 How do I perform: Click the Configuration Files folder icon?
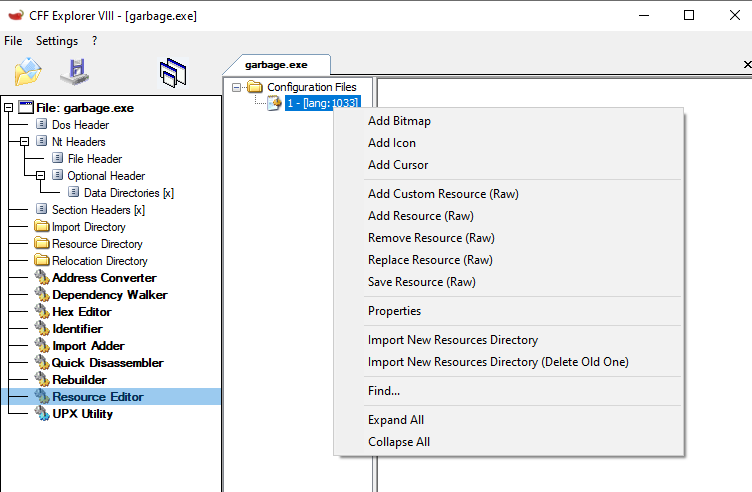coord(255,87)
